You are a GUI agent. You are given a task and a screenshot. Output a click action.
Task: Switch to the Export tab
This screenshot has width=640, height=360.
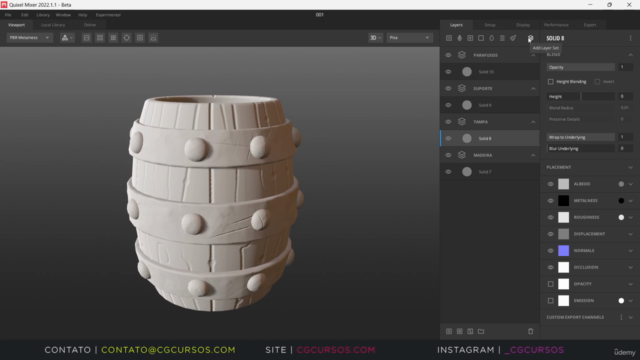[x=590, y=25]
